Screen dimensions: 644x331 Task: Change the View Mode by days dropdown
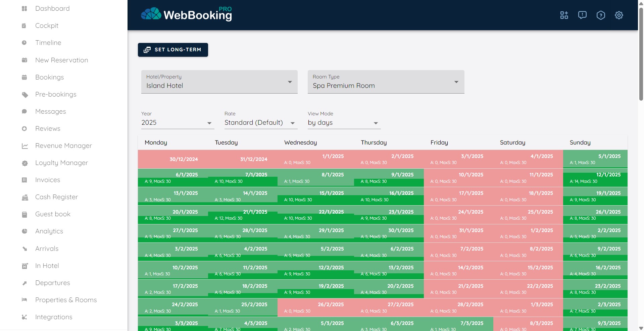pyautogui.click(x=344, y=123)
